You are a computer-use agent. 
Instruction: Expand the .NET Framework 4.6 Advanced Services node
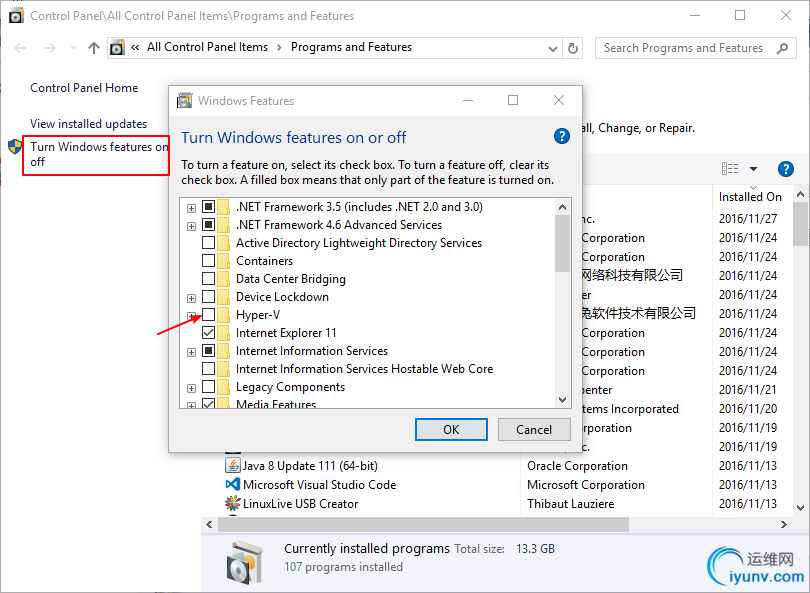[x=191, y=226]
